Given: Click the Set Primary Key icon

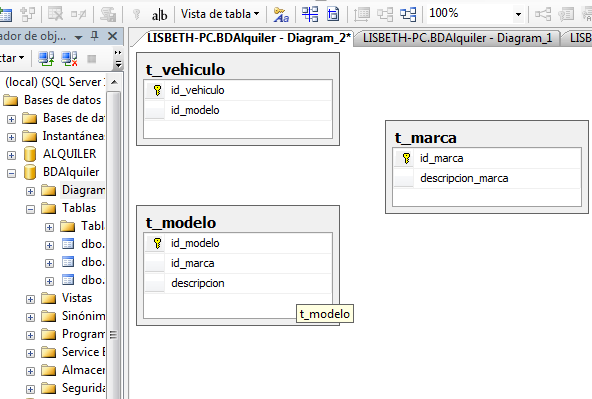Looking at the screenshot, I should click(137, 14).
